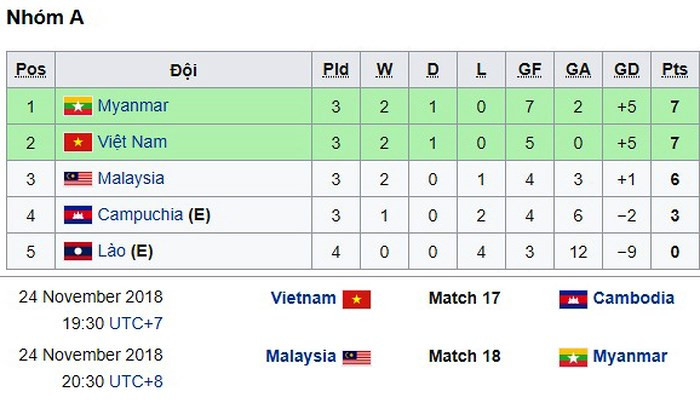700x403 pixels.
Task: Click Vietnam flag beside Match 17
Action: point(356,299)
